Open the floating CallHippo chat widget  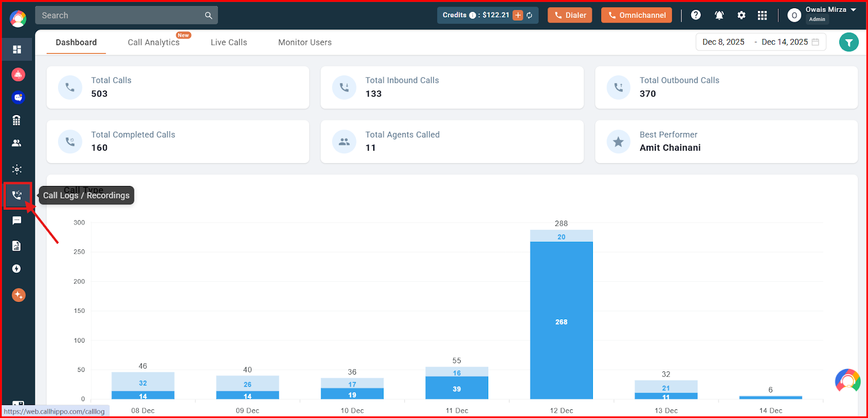[x=848, y=381]
